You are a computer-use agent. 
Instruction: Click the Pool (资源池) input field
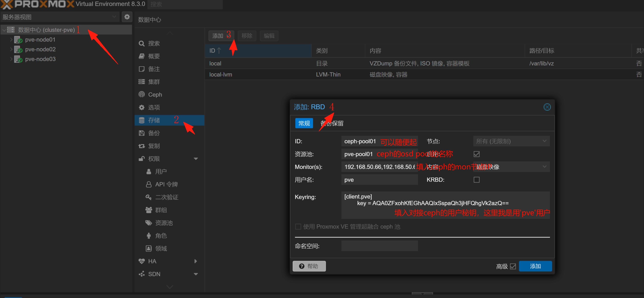(x=380, y=154)
